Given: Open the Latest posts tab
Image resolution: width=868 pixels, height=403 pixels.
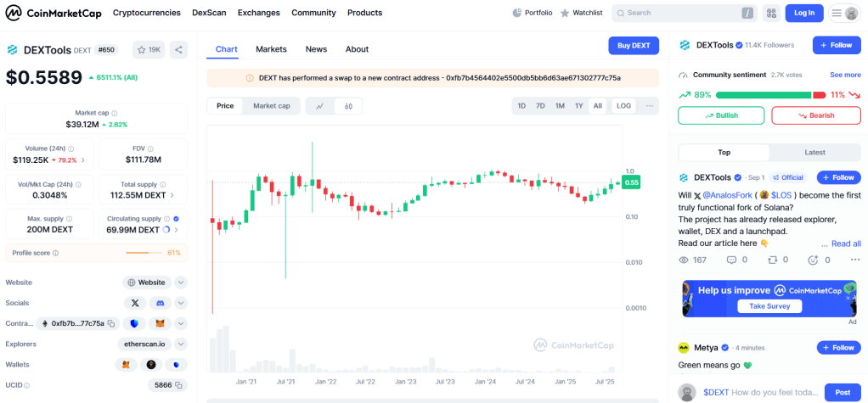Looking at the screenshot, I should point(814,153).
